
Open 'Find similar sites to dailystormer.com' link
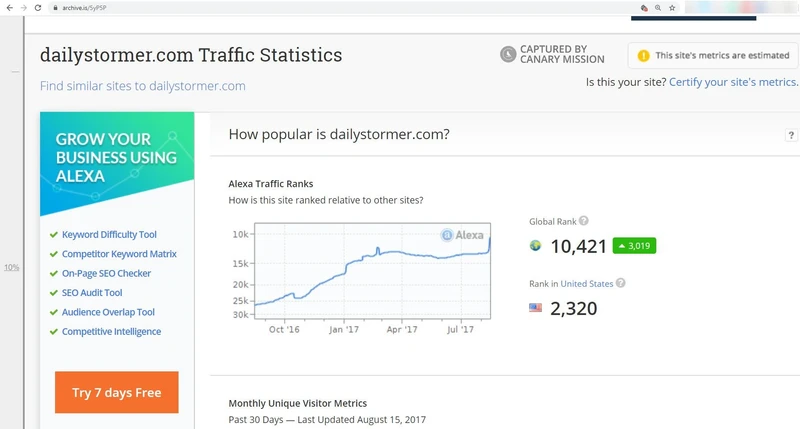pos(142,86)
